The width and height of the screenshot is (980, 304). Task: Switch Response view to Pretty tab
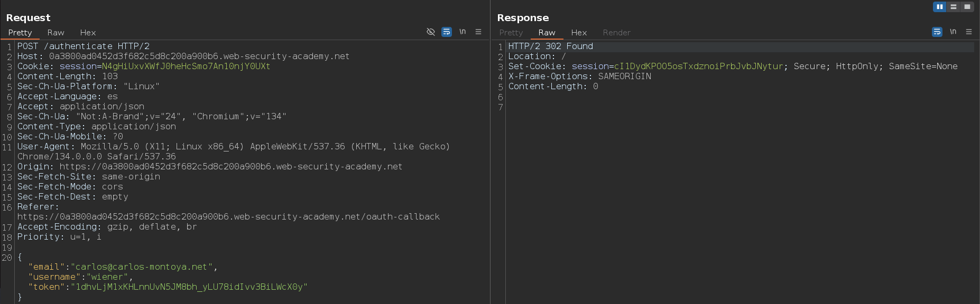click(x=511, y=33)
